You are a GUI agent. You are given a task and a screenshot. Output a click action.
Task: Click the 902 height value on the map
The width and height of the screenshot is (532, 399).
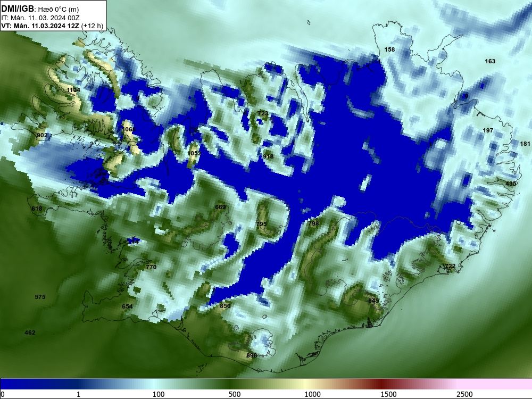tap(42, 135)
